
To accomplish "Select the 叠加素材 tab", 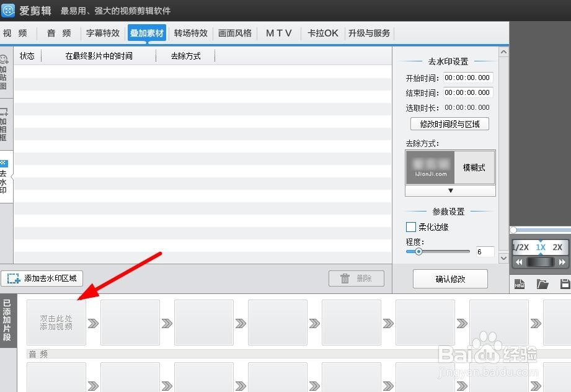I will click(147, 33).
